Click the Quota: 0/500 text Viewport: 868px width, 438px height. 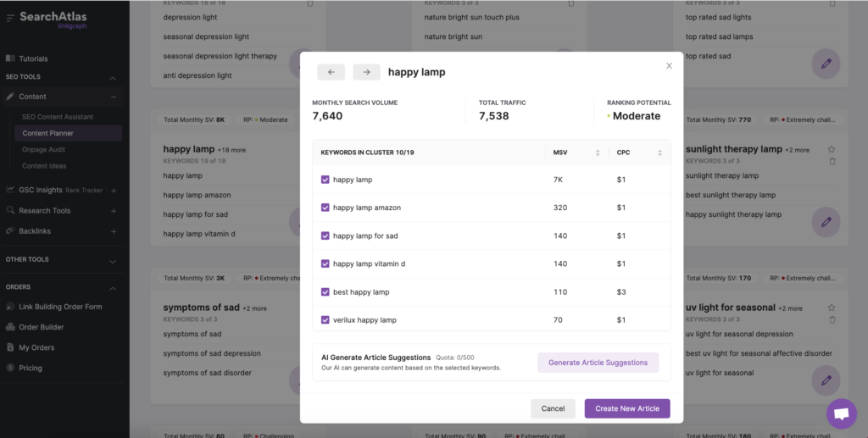(x=455, y=358)
